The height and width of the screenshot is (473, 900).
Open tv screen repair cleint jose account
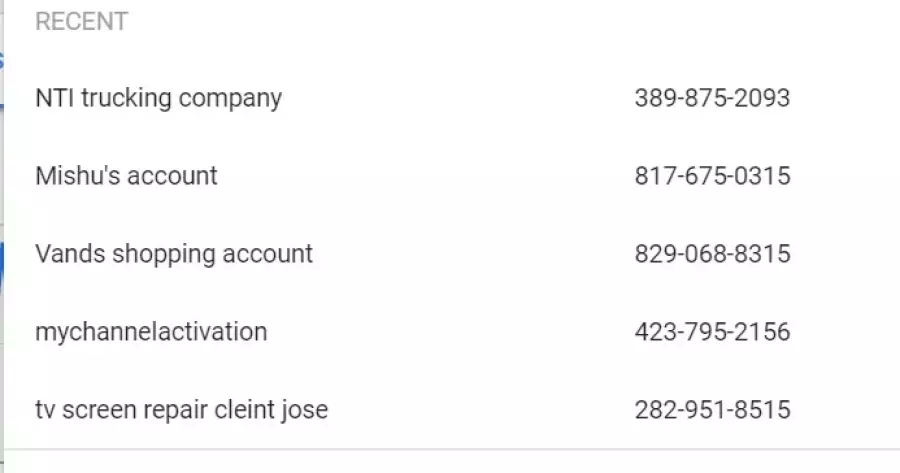point(181,410)
